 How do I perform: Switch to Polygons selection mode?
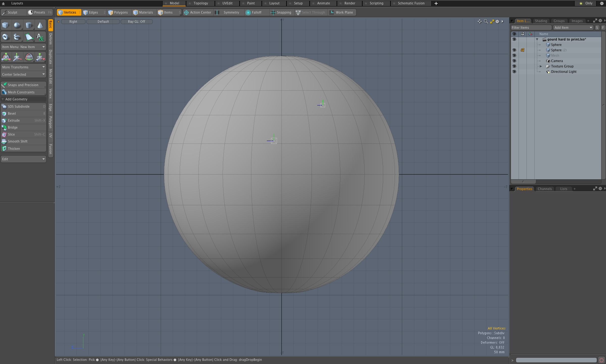point(118,12)
